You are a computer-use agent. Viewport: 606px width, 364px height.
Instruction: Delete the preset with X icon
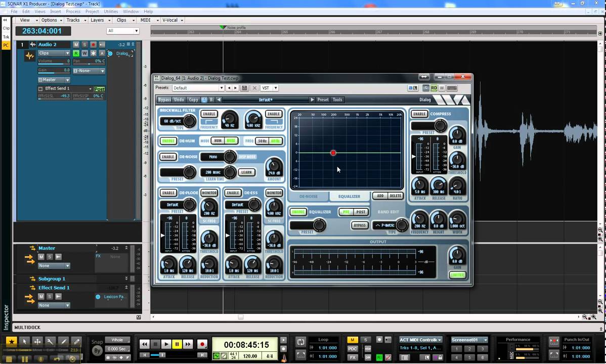click(254, 88)
